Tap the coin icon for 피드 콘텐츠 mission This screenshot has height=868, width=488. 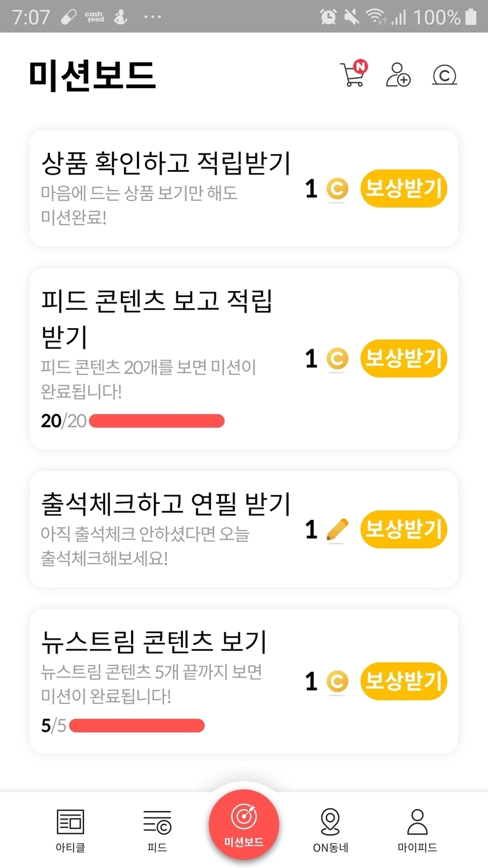click(337, 359)
